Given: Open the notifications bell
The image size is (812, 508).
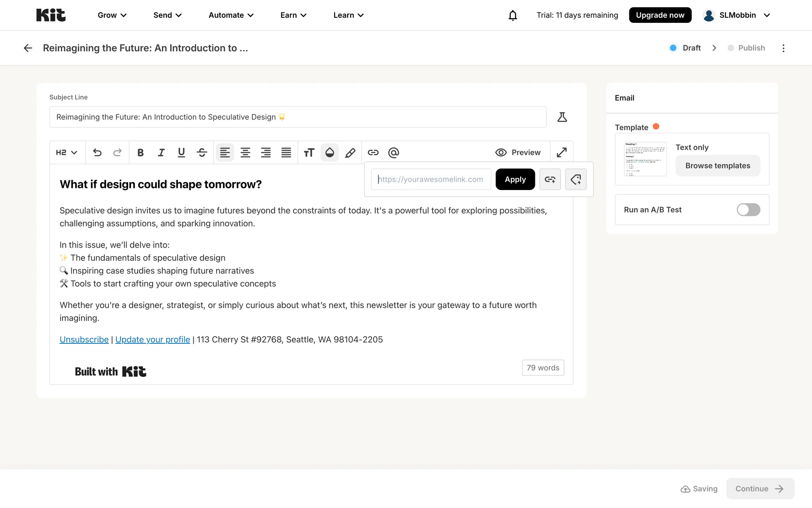Looking at the screenshot, I should point(513,15).
